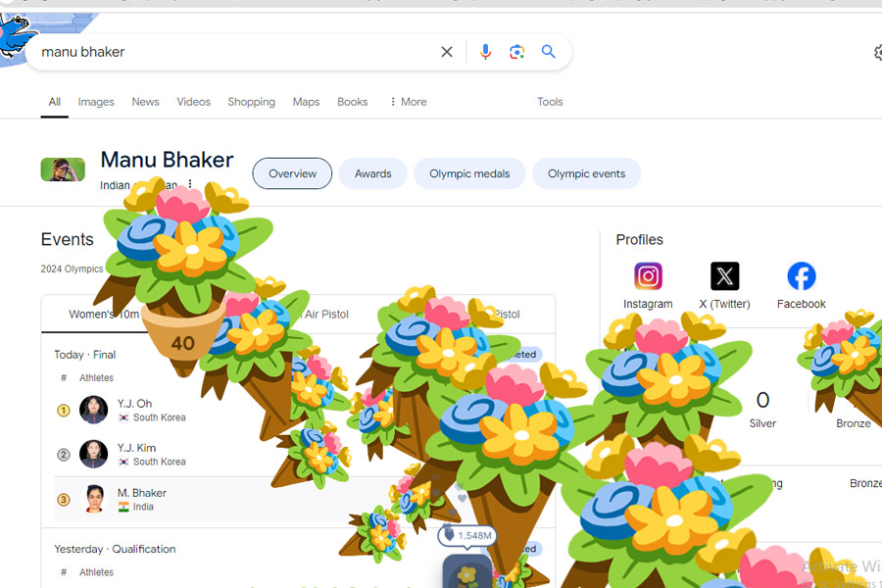Viewport: 882px width, 588px height.
Task: Click the Events section heading
Action: click(68, 240)
